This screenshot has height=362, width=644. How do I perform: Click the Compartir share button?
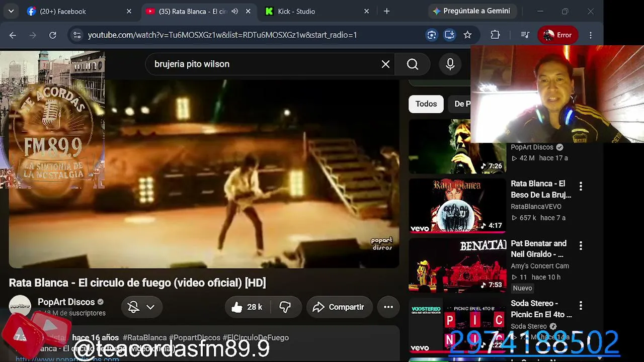click(x=339, y=307)
